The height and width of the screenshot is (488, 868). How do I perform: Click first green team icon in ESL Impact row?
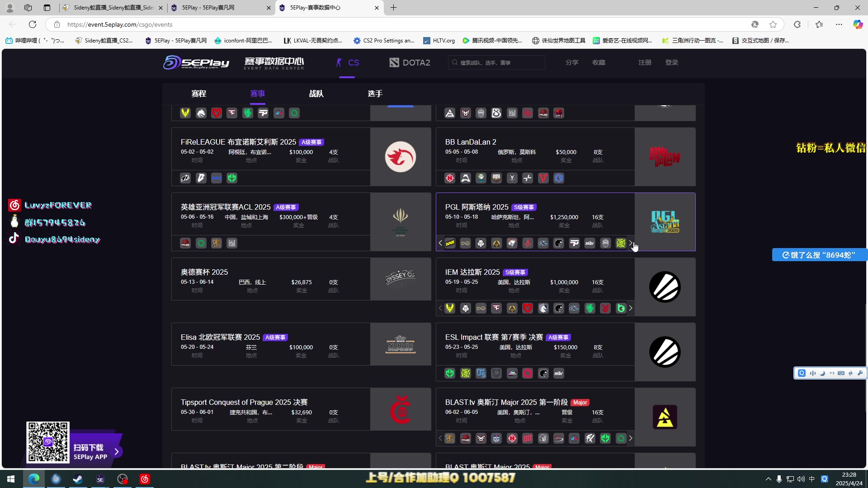pyautogui.click(x=450, y=373)
